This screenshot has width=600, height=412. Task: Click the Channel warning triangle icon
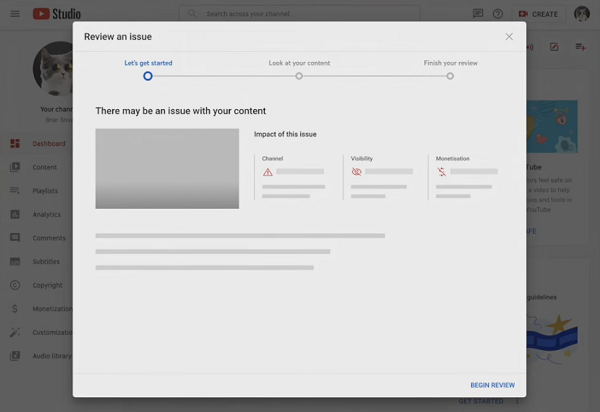click(x=268, y=172)
